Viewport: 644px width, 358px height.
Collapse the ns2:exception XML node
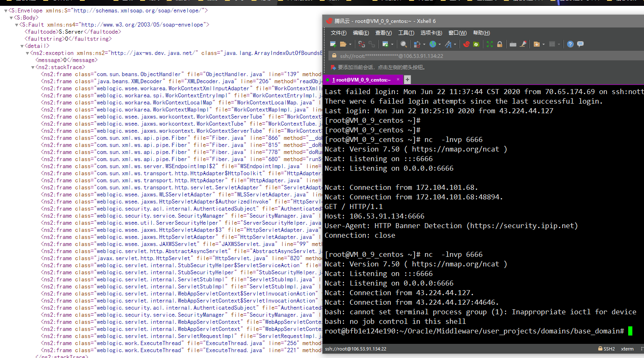[27, 53]
